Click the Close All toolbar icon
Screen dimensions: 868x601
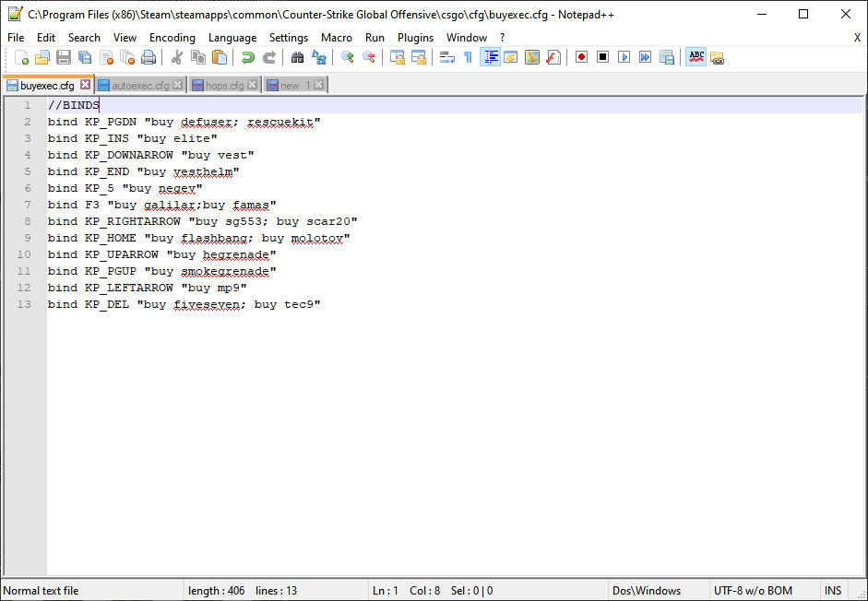coord(127,57)
